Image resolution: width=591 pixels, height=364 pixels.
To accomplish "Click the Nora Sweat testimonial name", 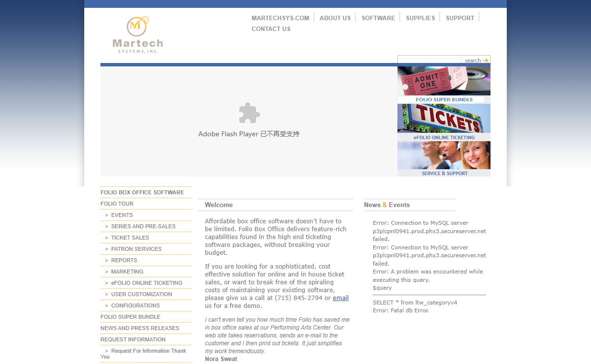I will [x=221, y=359].
